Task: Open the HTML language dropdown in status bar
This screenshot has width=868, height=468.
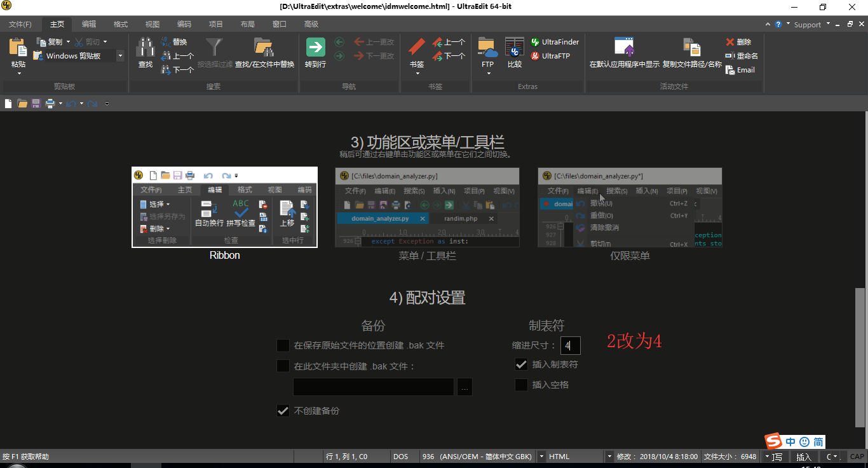Action: [609, 457]
